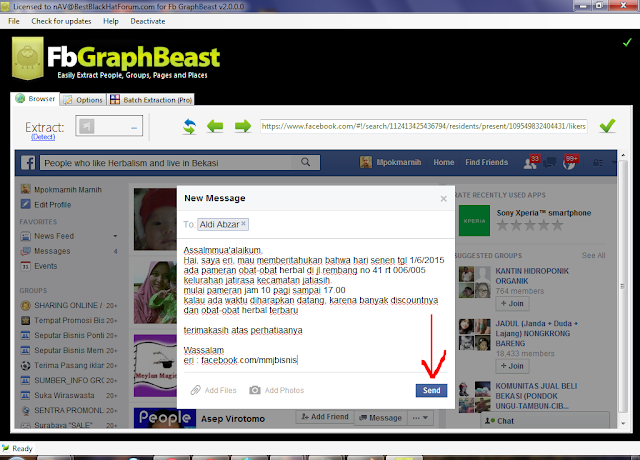Join the JADUL Janda Duda Lajang group

[512, 366]
